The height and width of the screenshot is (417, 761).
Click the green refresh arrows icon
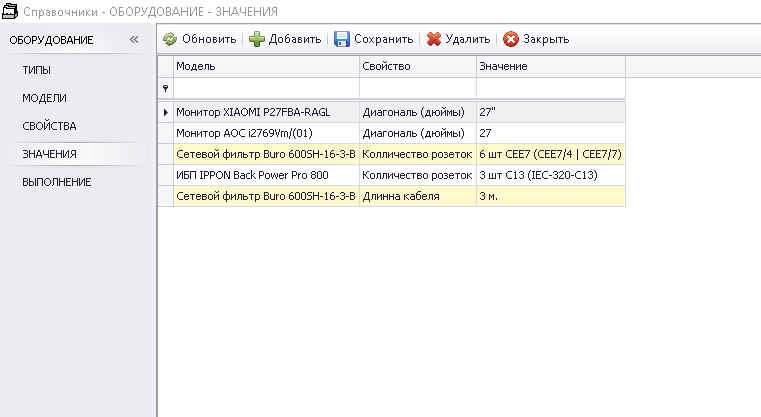coord(170,39)
